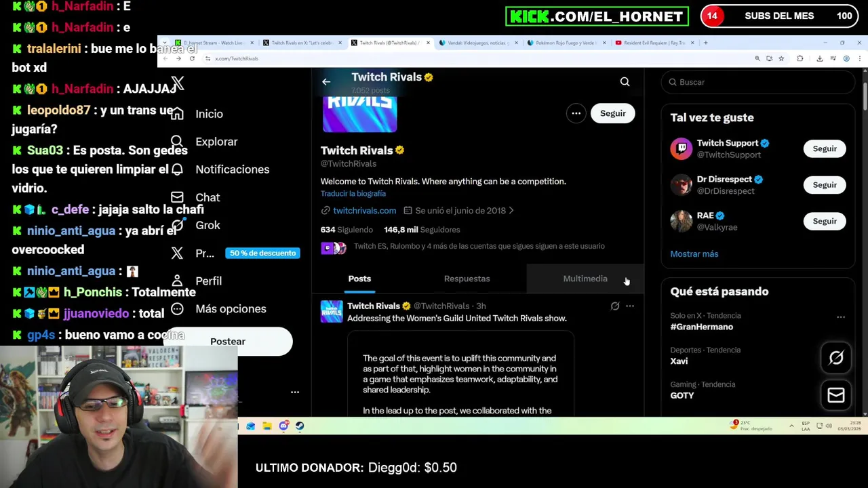Open a new browser tab with plus
The image size is (868, 488).
pyautogui.click(x=705, y=43)
